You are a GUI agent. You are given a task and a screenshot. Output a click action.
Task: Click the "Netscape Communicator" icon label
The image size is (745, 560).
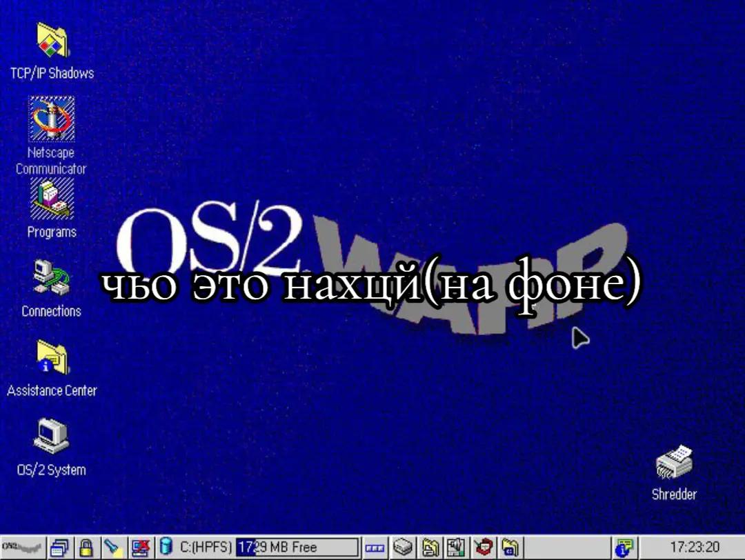(x=51, y=161)
